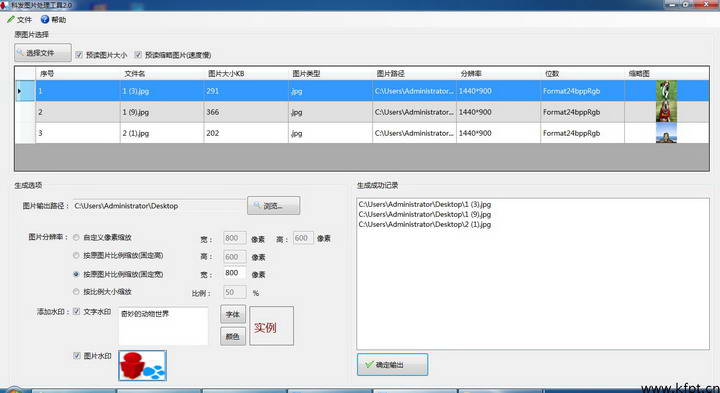Click the thumbnail of row 3
This screenshot has height=393, width=720.
tap(666, 133)
